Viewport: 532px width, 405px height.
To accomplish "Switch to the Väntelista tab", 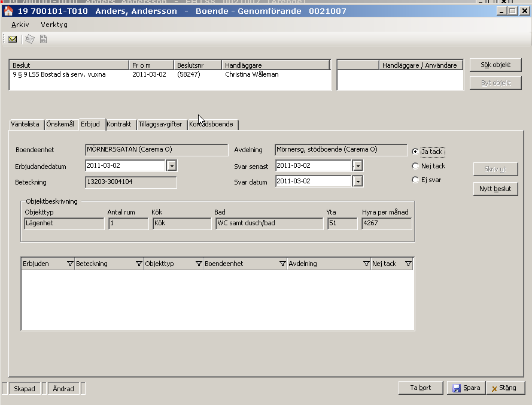I will click(25, 125).
